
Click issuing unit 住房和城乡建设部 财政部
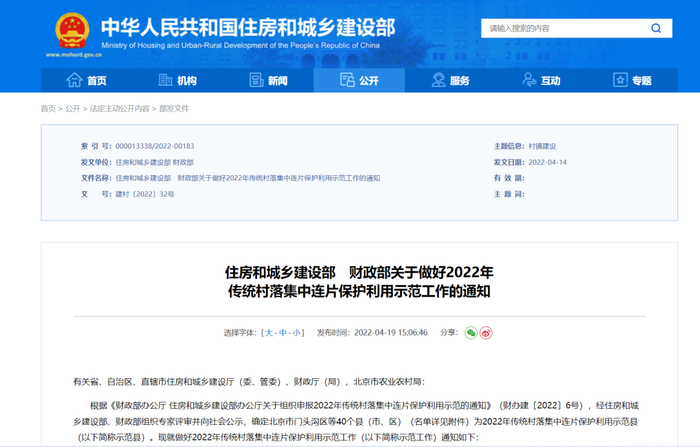pyautogui.click(x=155, y=162)
